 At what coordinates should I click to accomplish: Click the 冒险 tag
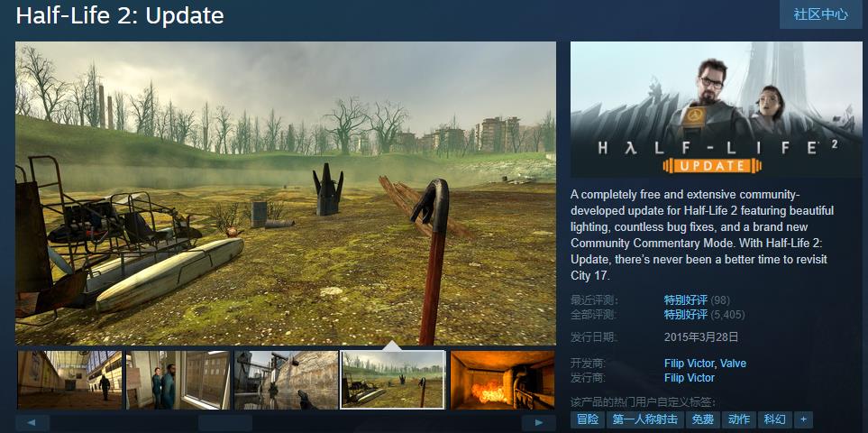coord(588,419)
